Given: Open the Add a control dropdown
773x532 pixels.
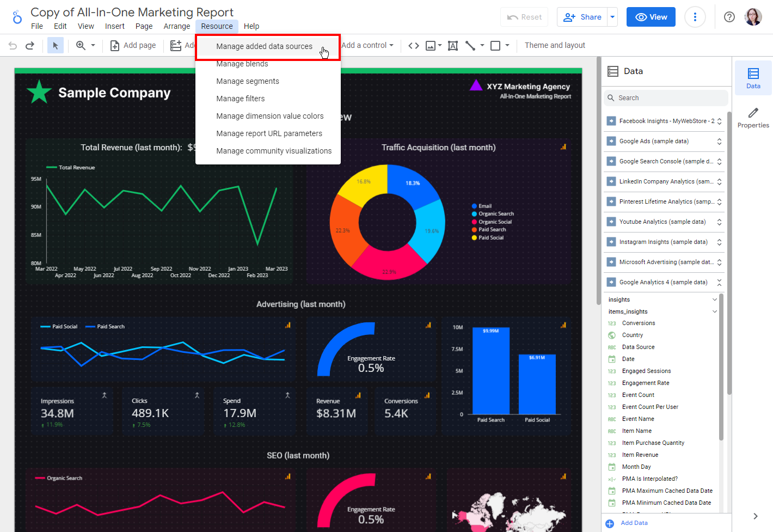Looking at the screenshot, I should tap(368, 45).
